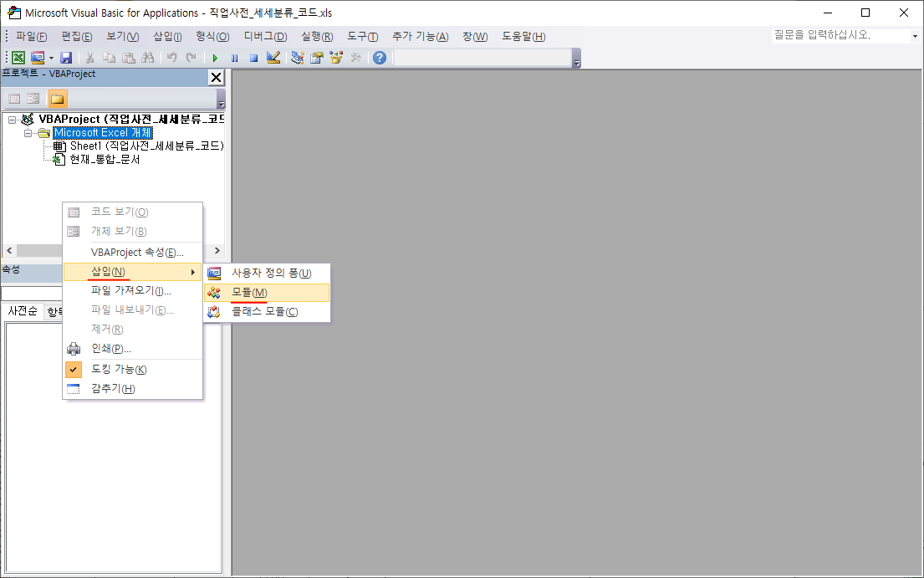
Task: Choose 파일 가져오기(I)... in context menu
Action: (x=133, y=291)
